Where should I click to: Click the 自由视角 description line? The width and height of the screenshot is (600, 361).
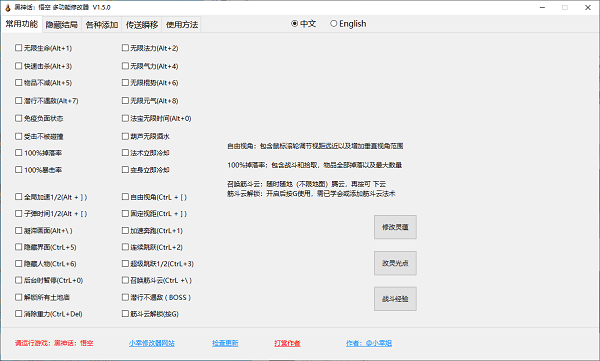[x=315, y=146]
